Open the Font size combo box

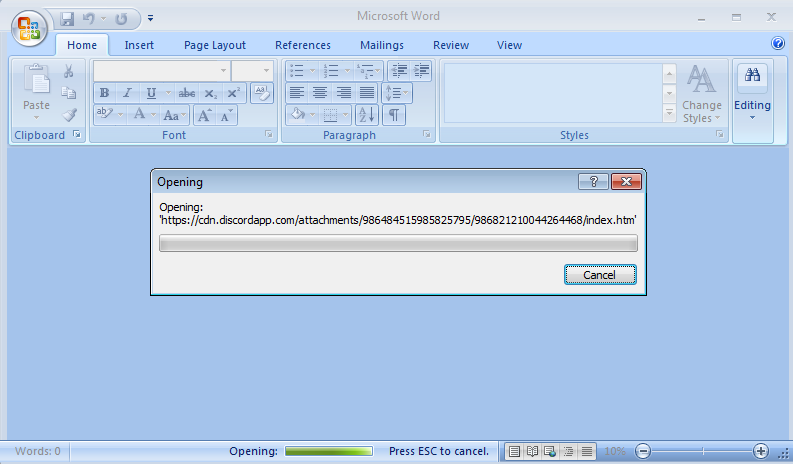tap(252, 71)
